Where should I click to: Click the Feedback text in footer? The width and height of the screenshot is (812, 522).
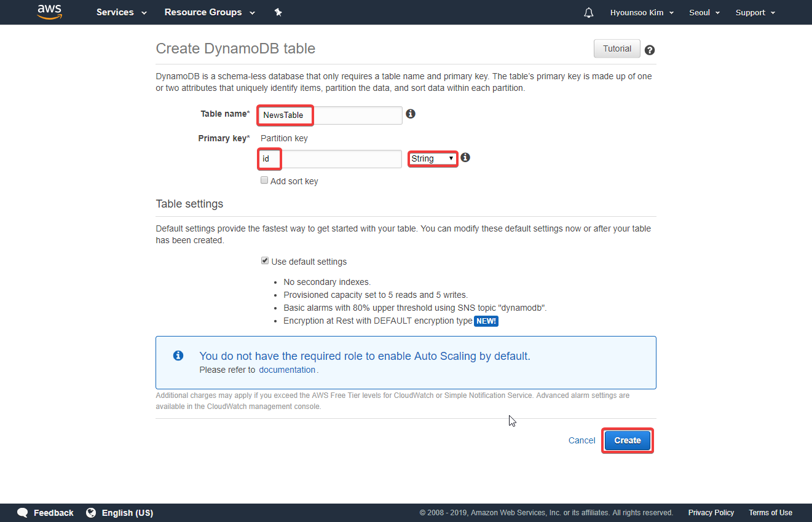point(53,513)
